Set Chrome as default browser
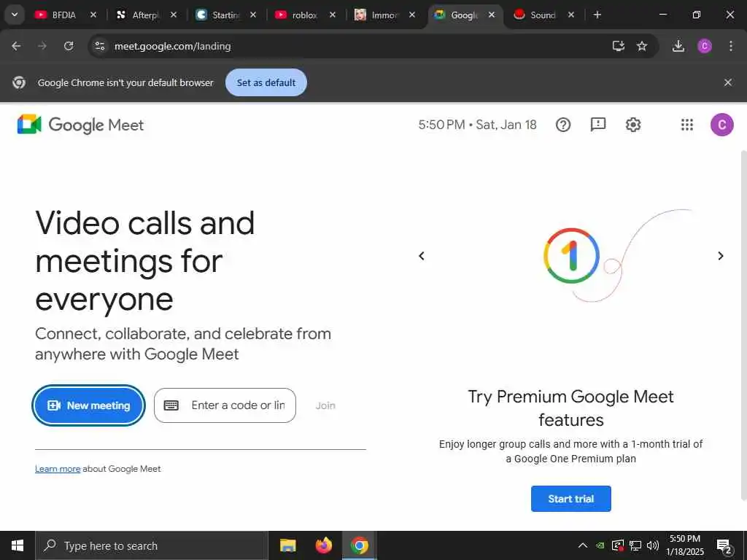This screenshot has height=560, width=747. tap(266, 82)
